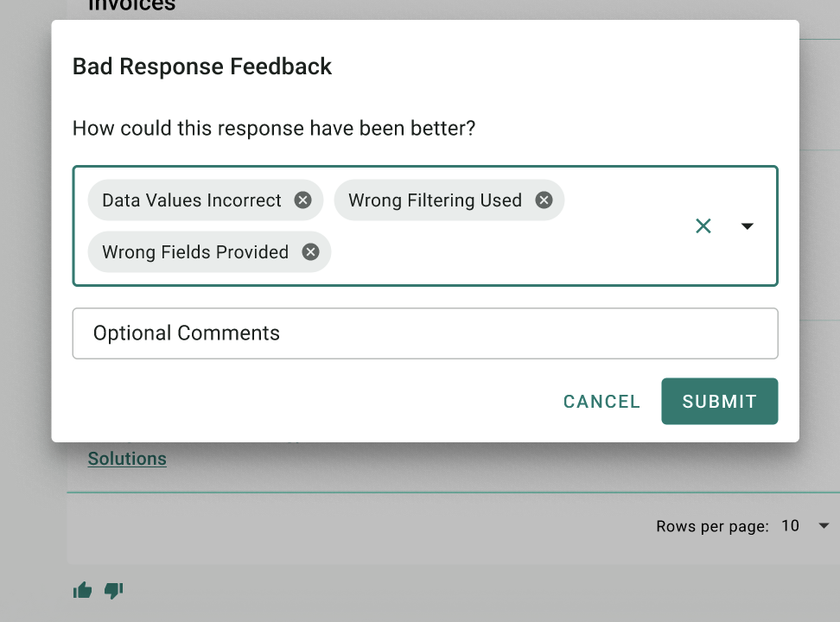This screenshot has height=622, width=840.
Task: Select the Wrong Fields Provided chip label
Action: (x=195, y=251)
